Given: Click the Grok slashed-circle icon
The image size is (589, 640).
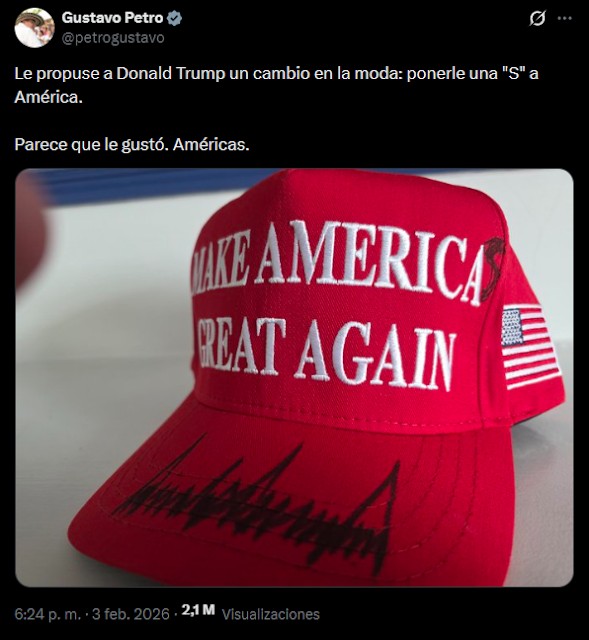Looking at the screenshot, I should [x=537, y=18].
